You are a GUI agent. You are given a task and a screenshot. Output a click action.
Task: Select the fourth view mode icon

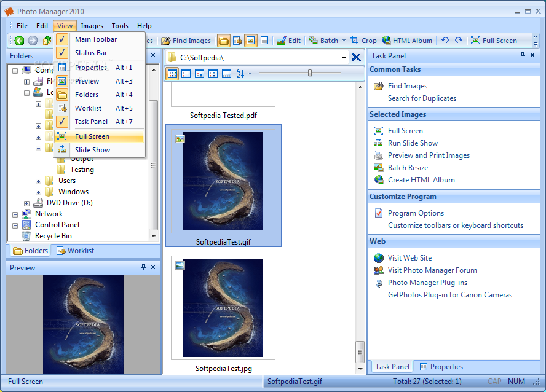point(213,74)
